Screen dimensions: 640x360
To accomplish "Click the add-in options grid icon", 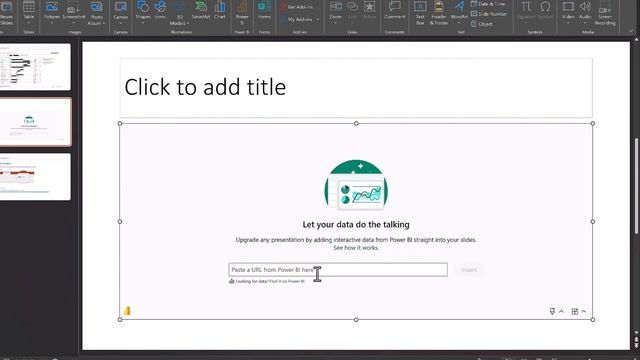I will point(575,311).
